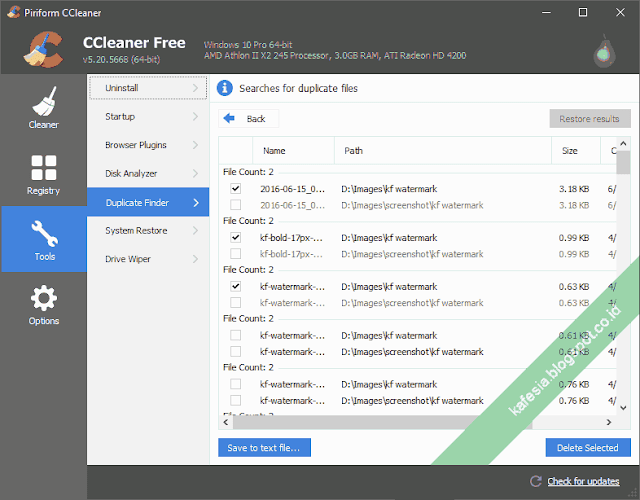
Task: Click the update refresh icon
Action: coord(536,481)
